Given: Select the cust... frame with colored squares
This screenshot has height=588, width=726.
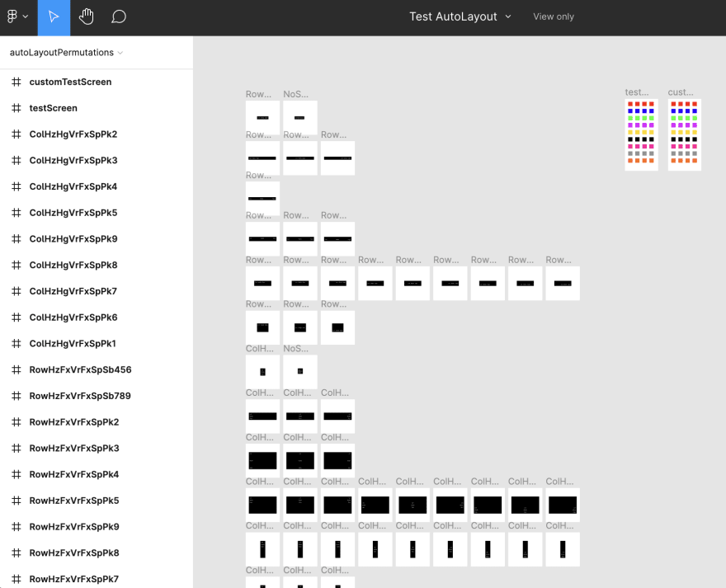Looking at the screenshot, I should [684, 134].
